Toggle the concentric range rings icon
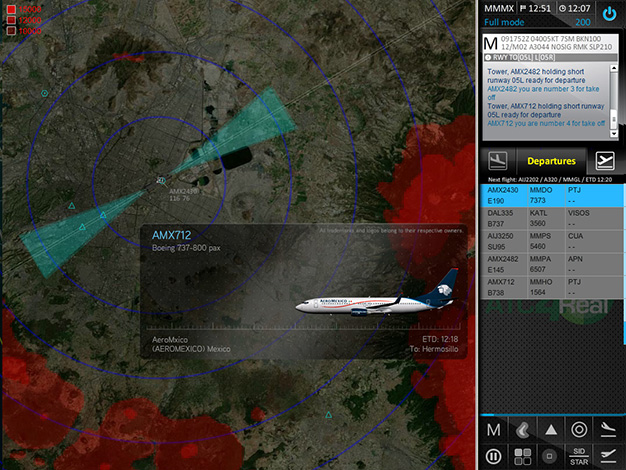 coord(579,430)
